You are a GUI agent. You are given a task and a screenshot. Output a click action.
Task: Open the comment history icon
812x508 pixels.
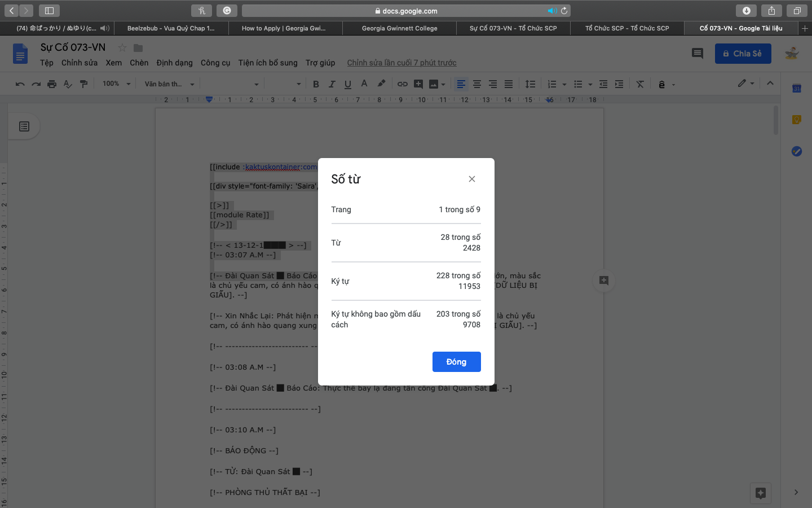click(x=697, y=54)
